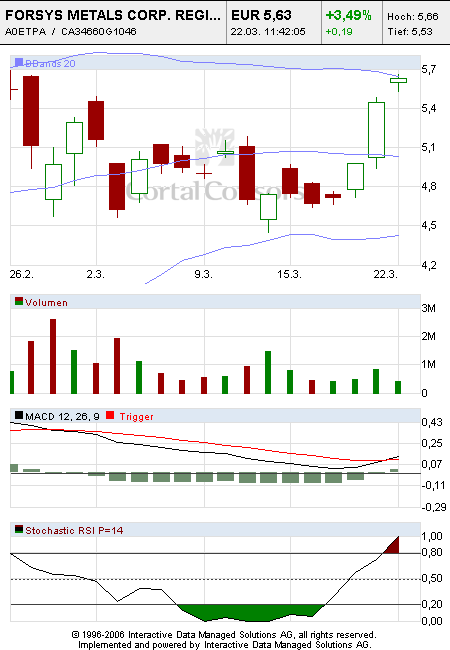Click the 0,25 MACD axis label
This screenshot has width=450, height=650.
pos(432,444)
